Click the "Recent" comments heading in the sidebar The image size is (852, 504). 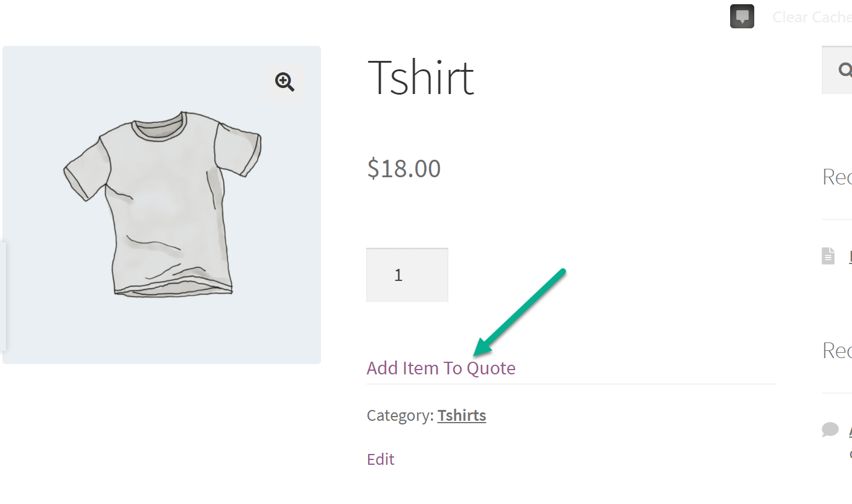point(838,350)
